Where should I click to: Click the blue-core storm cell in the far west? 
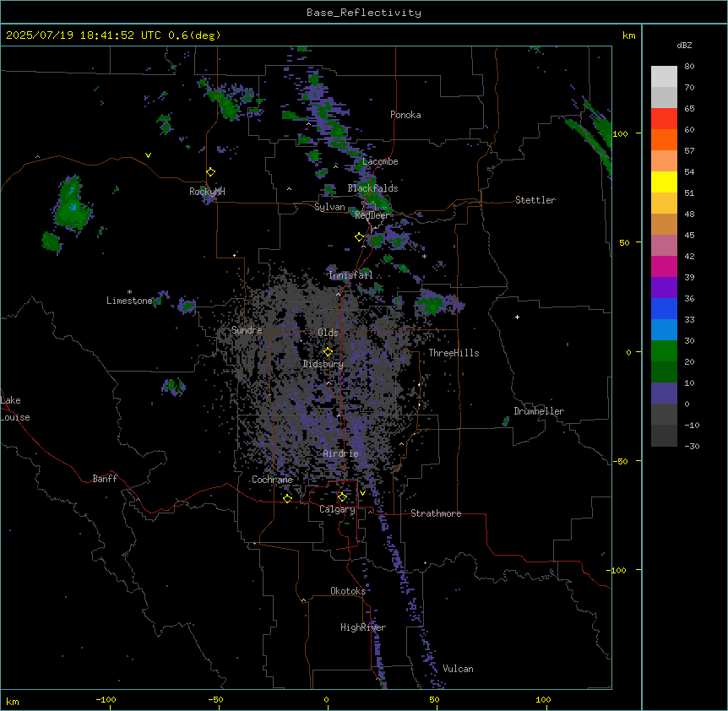tap(72, 204)
